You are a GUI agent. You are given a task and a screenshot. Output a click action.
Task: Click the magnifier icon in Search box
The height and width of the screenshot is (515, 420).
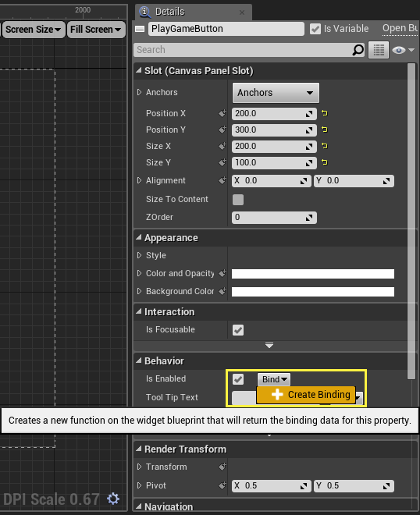[x=358, y=50]
